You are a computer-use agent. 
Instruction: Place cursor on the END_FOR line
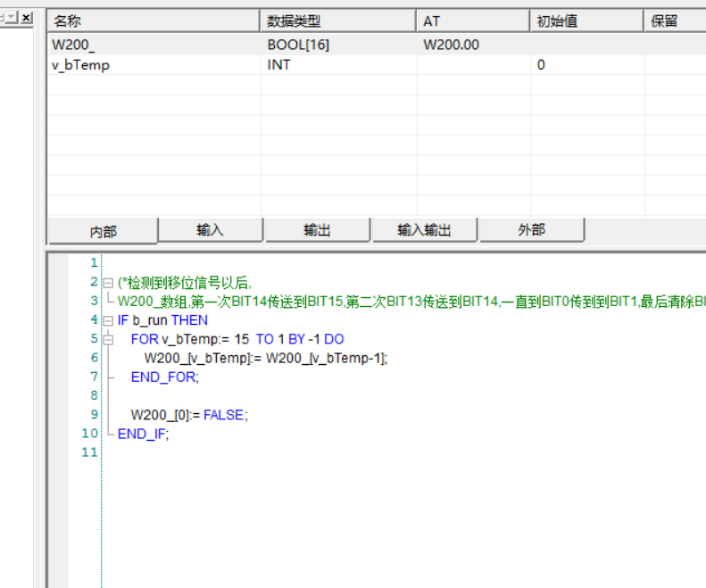165,377
